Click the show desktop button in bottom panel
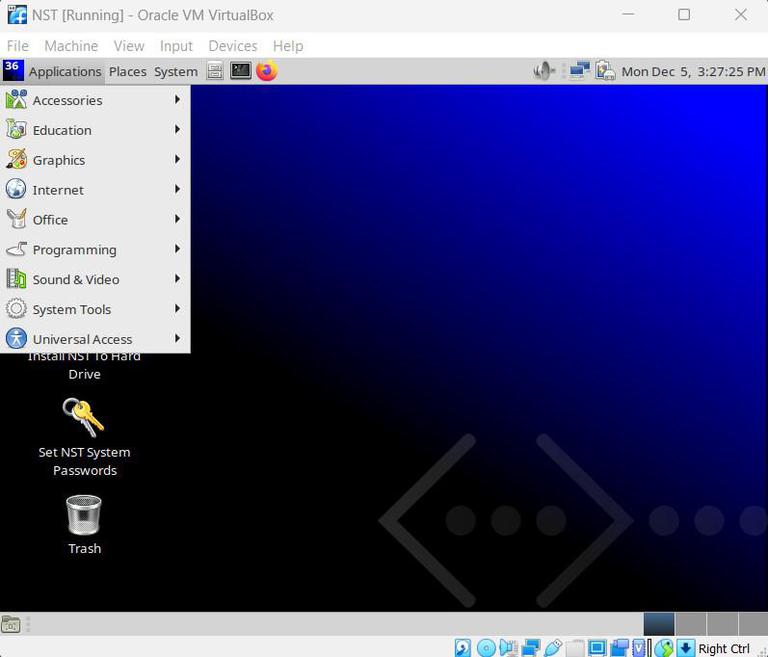768x657 pixels. click(11, 625)
